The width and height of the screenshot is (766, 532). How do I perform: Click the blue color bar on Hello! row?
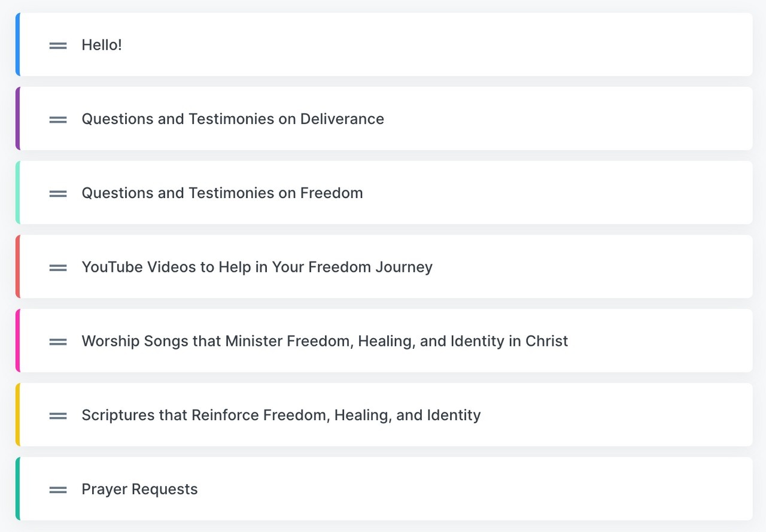18,45
